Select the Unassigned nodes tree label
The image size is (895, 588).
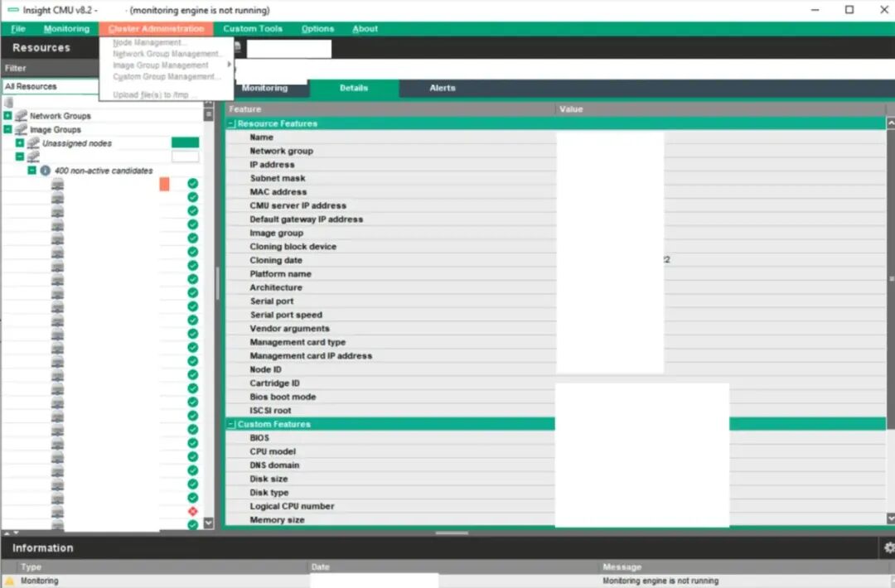[x=77, y=143]
